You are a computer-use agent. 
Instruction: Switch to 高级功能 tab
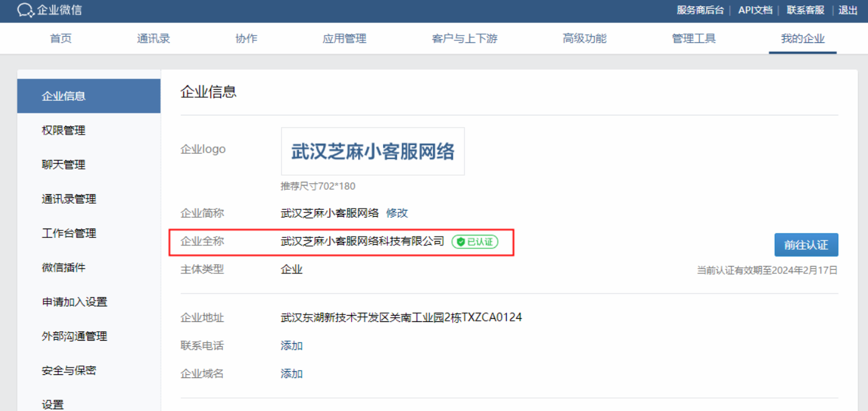[x=584, y=39]
